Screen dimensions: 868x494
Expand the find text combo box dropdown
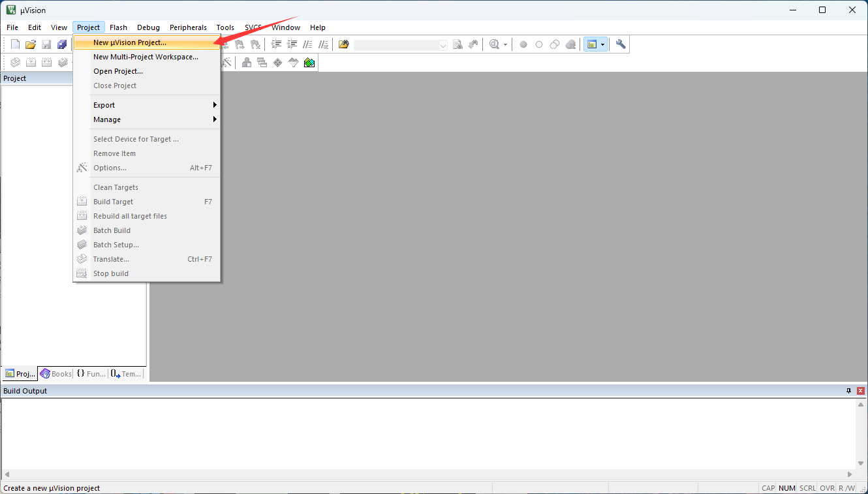coord(443,44)
